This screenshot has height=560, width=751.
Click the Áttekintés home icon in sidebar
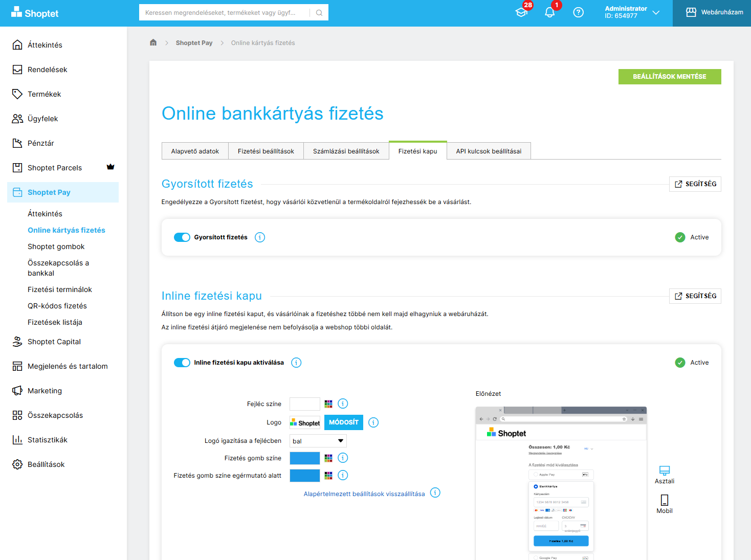(17, 45)
